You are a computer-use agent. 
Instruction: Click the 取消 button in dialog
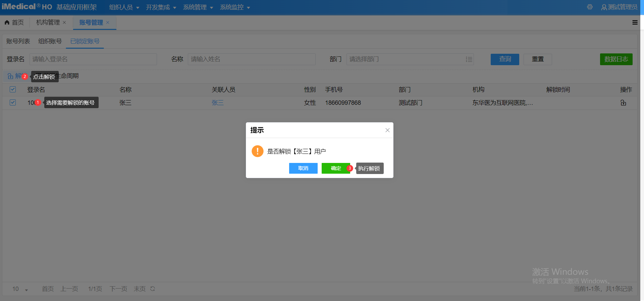click(x=303, y=168)
